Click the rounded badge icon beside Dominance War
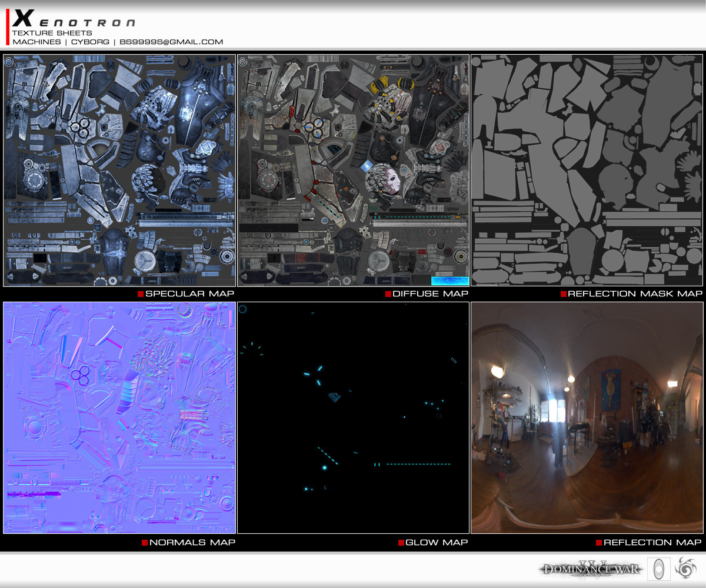Image resolution: width=706 pixels, height=588 pixels. pos(658,569)
